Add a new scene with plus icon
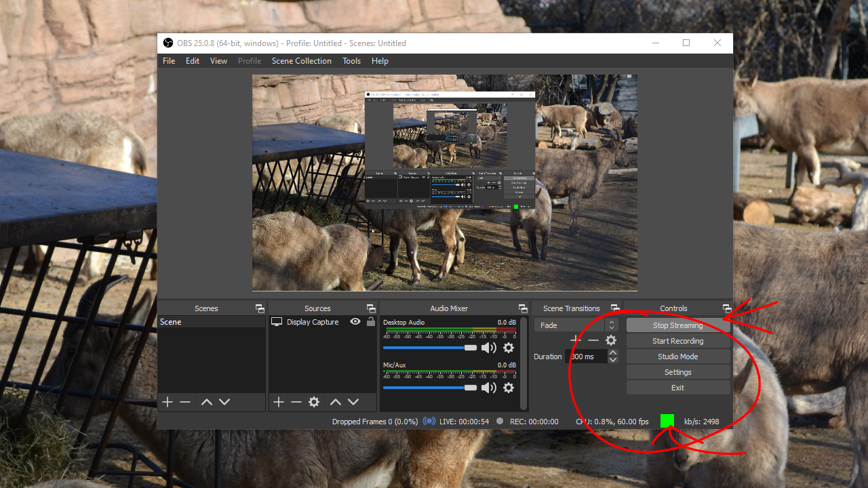The width and height of the screenshot is (868, 488). [x=167, y=402]
